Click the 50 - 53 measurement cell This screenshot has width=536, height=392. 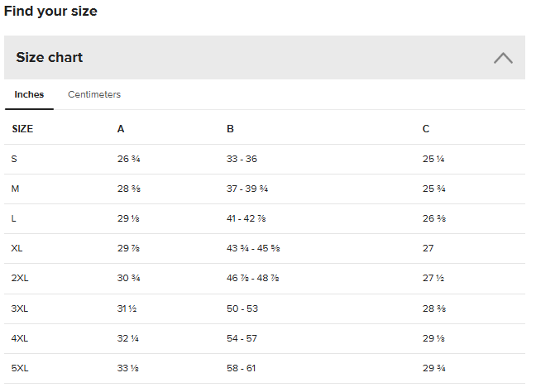(242, 308)
